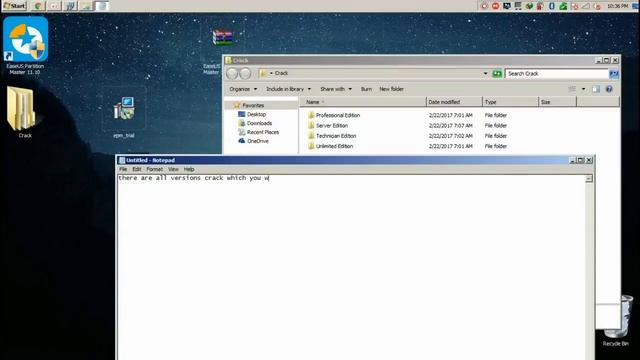Select the Server Edition folder
The image size is (640, 360).
click(332, 126)
